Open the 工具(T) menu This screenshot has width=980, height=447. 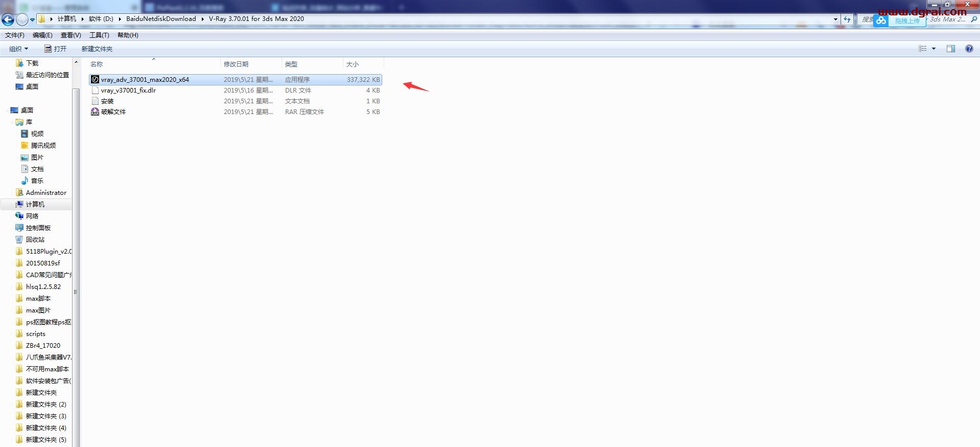click(99, 35)
